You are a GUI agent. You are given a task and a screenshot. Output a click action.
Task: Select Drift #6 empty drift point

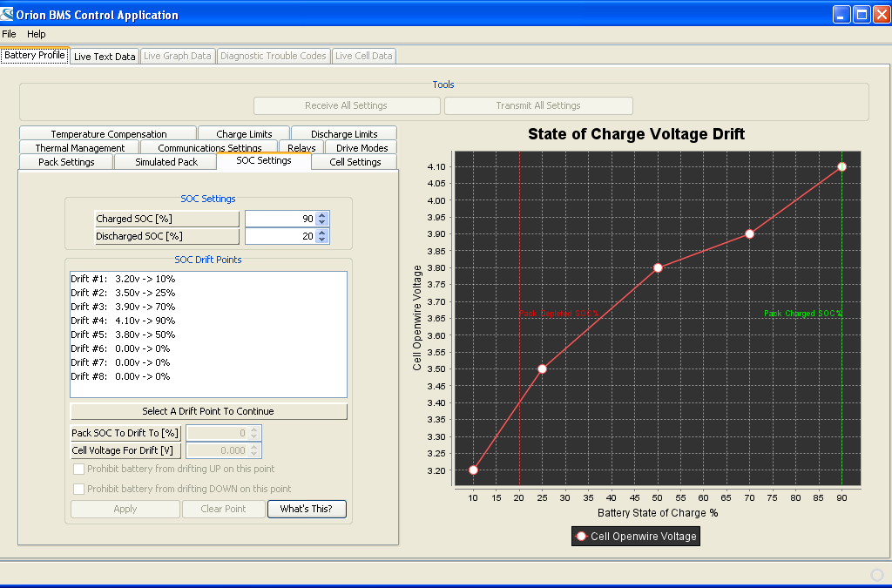208,348
